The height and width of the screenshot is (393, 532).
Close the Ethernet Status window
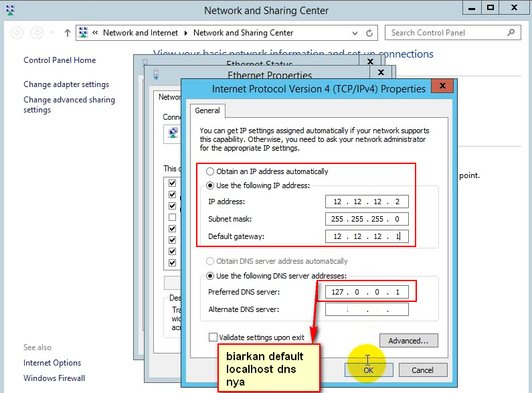coord(371,61)
